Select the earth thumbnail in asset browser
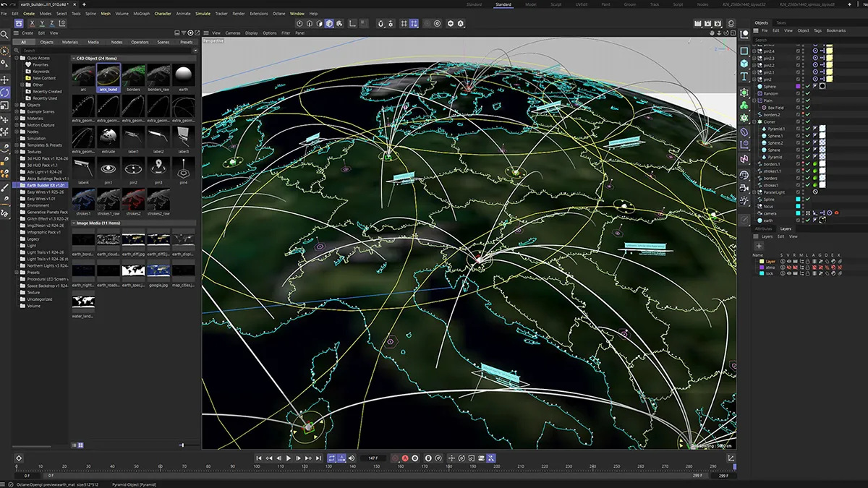 pyautogui.click(x=182, y=76)
